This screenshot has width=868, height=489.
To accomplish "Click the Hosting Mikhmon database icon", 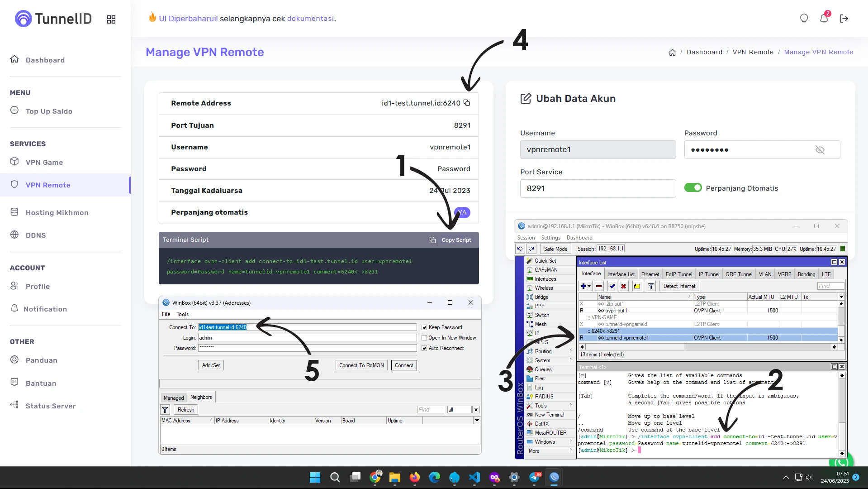I will pyautogui.click(x=14, y=212).
